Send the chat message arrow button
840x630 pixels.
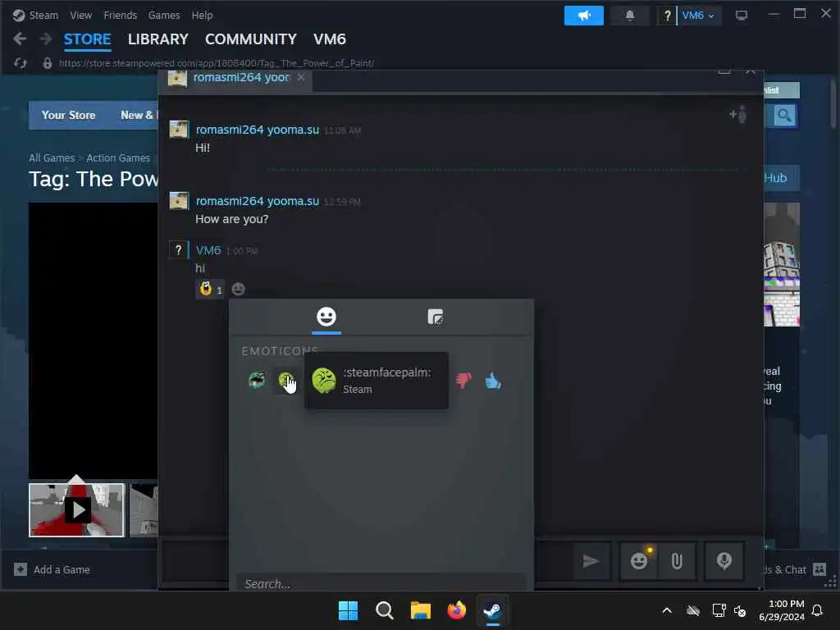(591, 561)
